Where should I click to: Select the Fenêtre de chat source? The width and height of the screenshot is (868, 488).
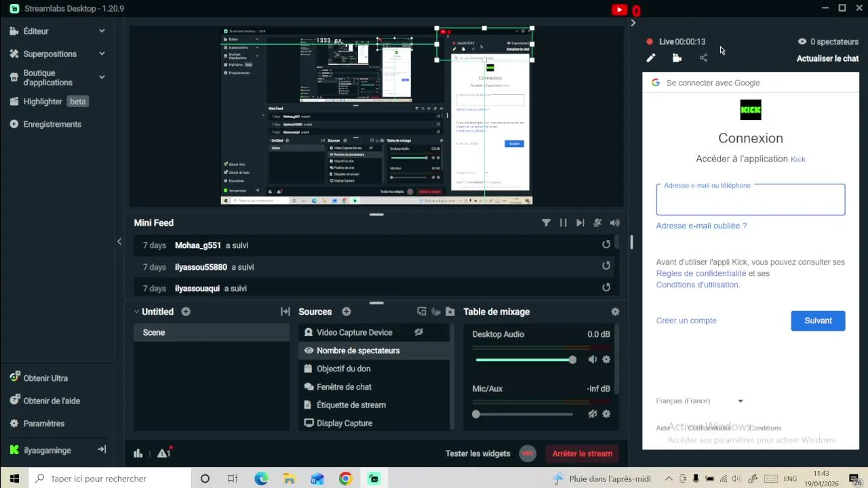tap(374, 387)
